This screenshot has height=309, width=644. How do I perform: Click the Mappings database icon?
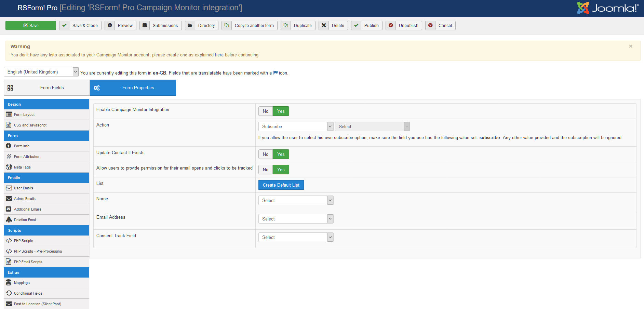pos(9,282)
